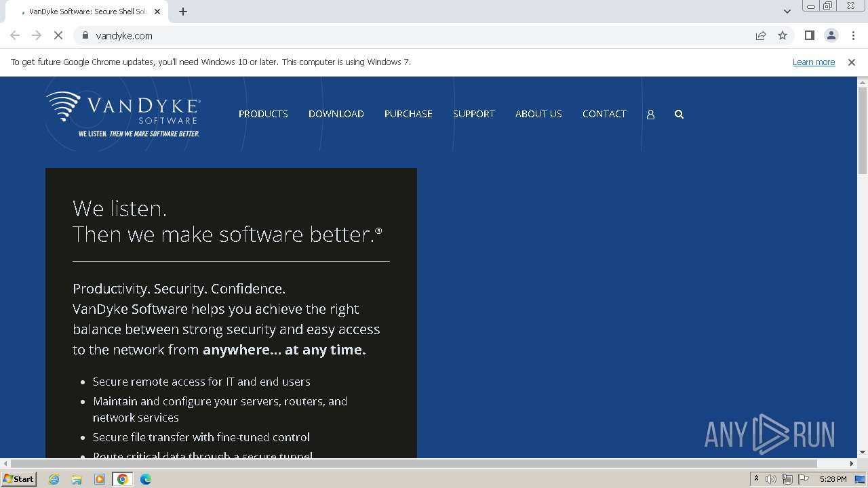
Task: Stop loading the page
Action: tap(58, 35)
